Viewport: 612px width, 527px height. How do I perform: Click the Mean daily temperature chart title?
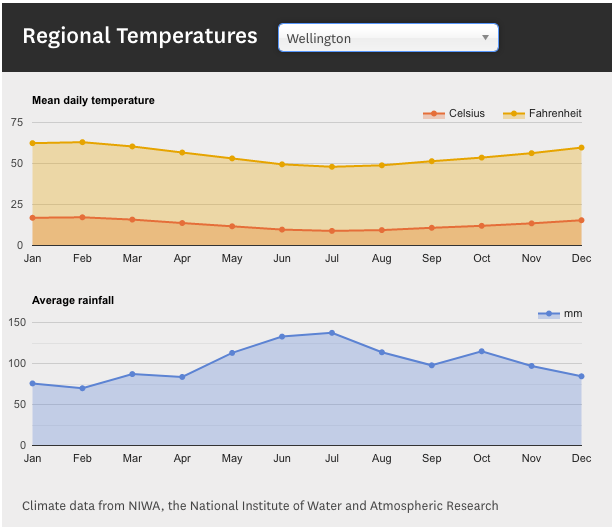93,100
